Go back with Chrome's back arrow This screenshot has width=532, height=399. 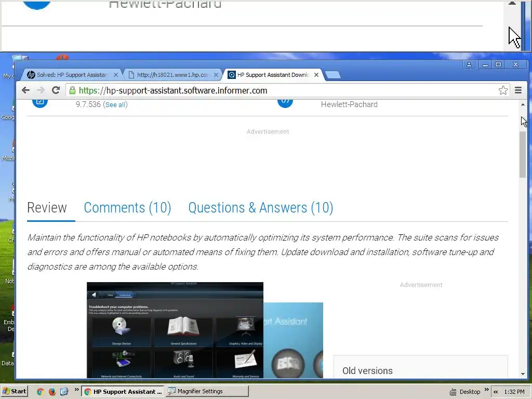pyautogui.click(x=25, y=90)
